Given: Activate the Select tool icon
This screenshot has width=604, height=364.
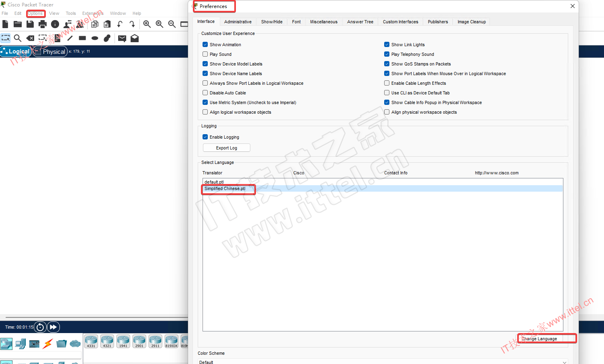Looking at the screenshot, I should 6,38.
